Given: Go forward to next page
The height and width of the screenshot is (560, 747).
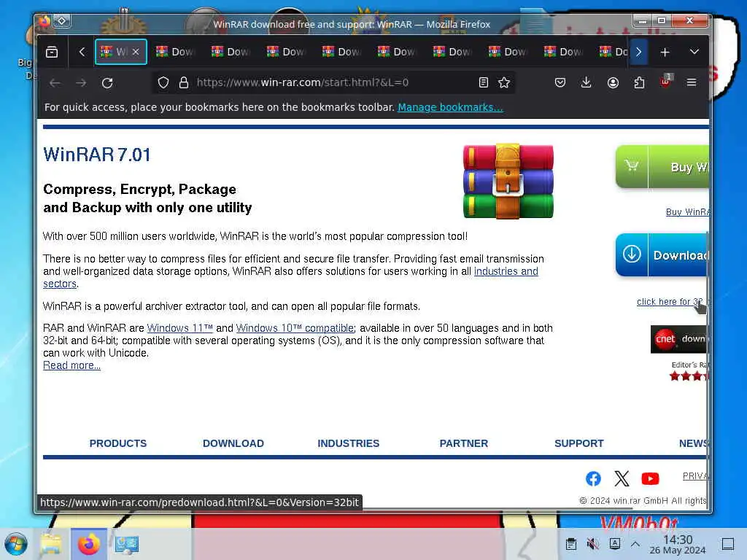Looking at the screenshot, I should [x=81, y=83].
